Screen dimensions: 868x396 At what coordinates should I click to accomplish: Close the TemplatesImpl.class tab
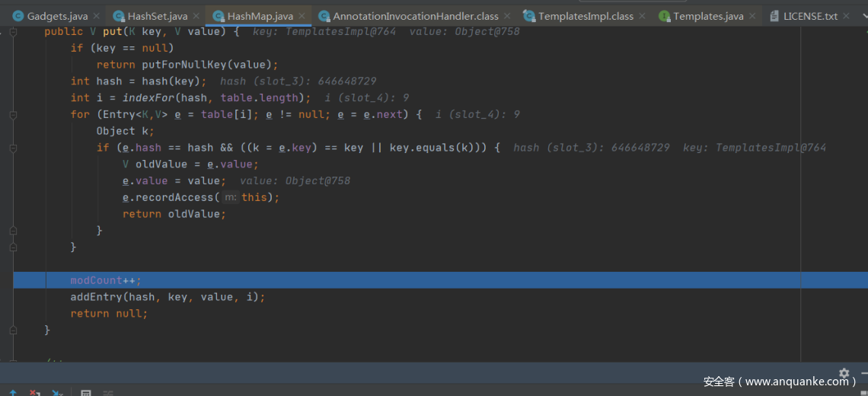(642, 16)
